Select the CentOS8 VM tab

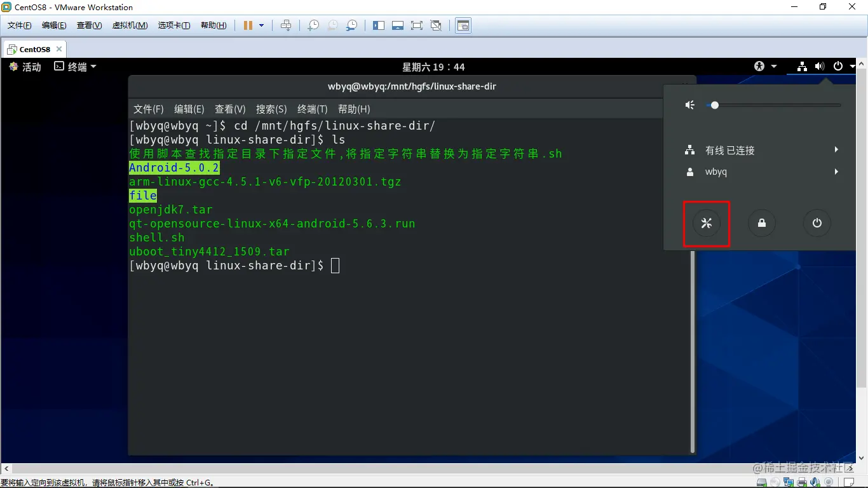click(x=34, y=49)
